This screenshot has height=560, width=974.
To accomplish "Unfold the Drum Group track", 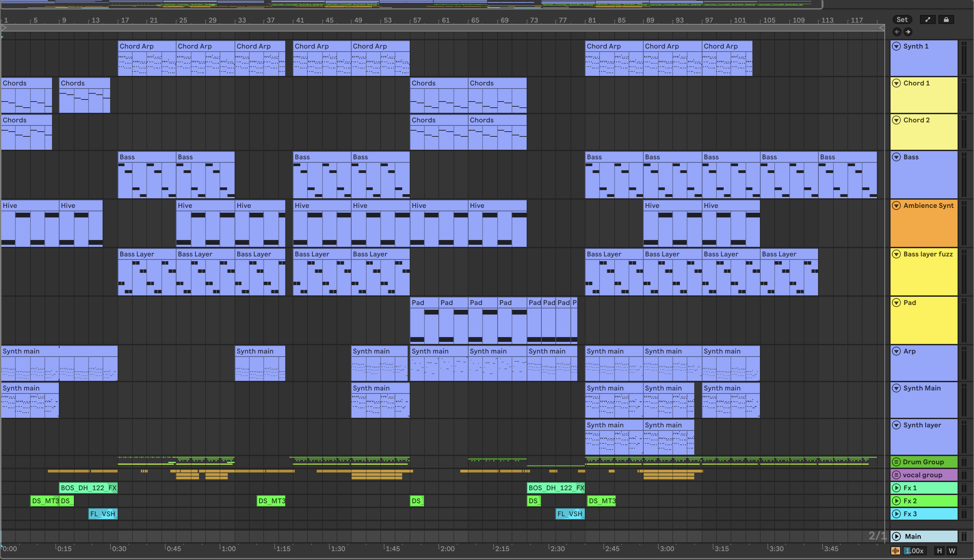I will [896, 462].
